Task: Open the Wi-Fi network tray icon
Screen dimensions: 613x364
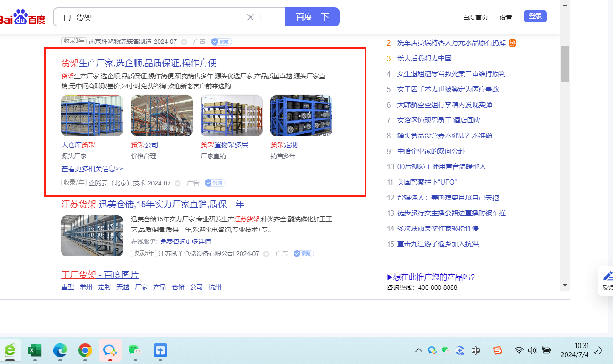Action: (519, 350)
